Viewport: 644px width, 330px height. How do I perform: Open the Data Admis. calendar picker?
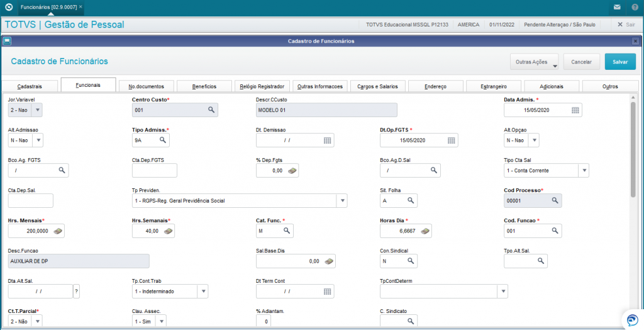coord(575,110)
